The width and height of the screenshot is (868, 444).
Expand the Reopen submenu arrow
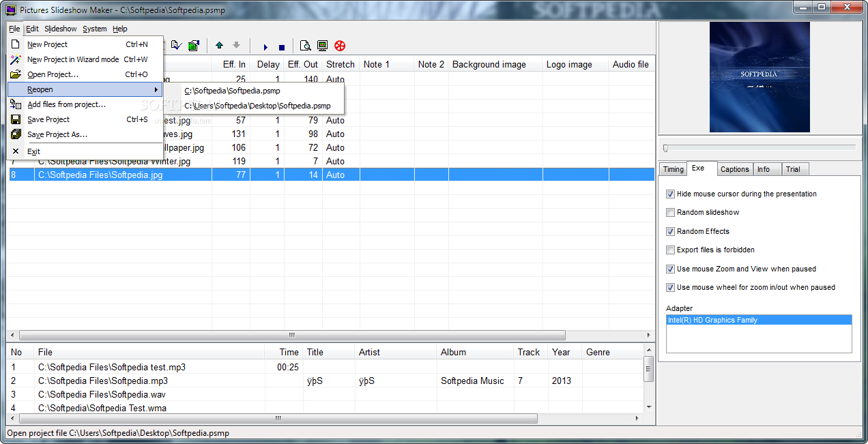coord(156,89)
